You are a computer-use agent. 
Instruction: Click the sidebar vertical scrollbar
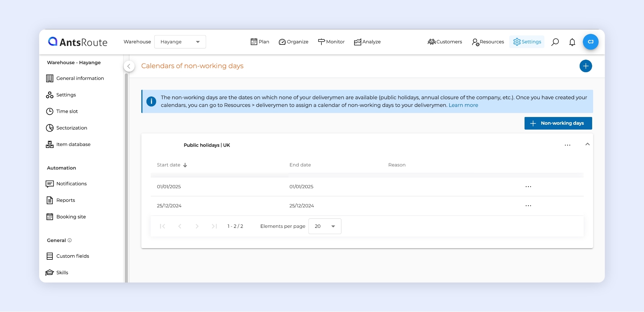pyautogui.click(x=126, y=177)
